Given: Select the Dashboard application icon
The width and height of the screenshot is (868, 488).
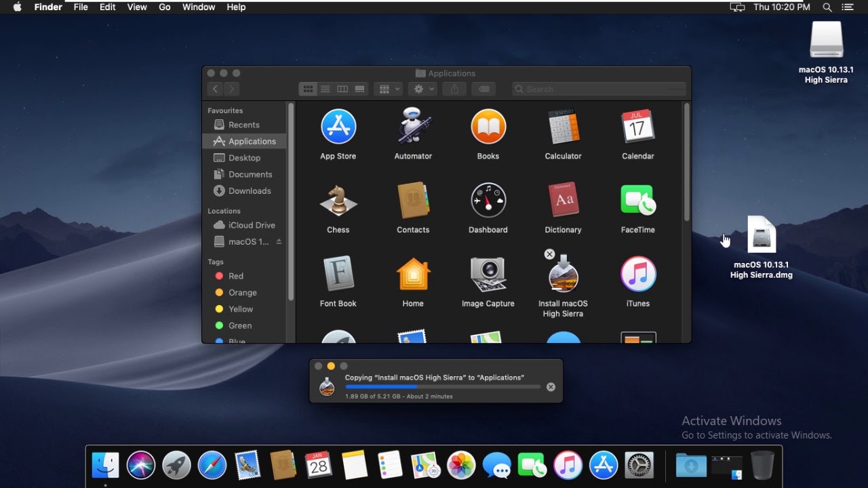Looking at the screenshot, I should pyautogui.click(x=488, y=201).
